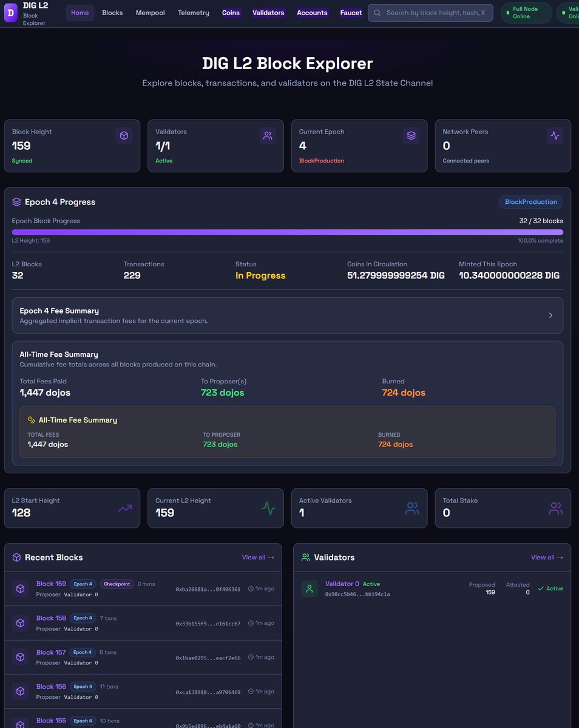Viewport: 579px width, 728px height.
Task: Click the Epoch 4 Progress layers icon
Action: pyautogui.click(x=16, y=202)
